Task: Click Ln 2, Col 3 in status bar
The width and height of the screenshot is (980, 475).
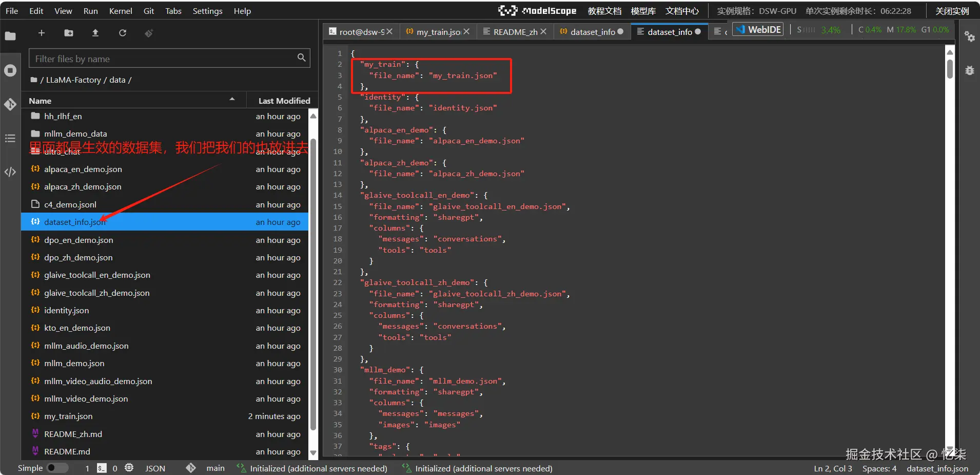Action: (833, 468)
